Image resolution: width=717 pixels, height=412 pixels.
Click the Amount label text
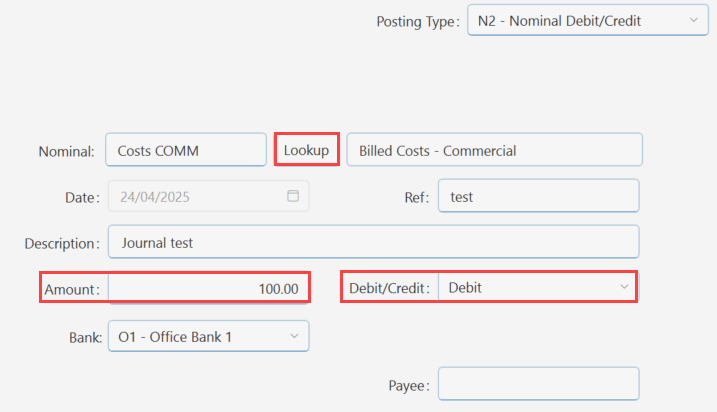point(72,289)
